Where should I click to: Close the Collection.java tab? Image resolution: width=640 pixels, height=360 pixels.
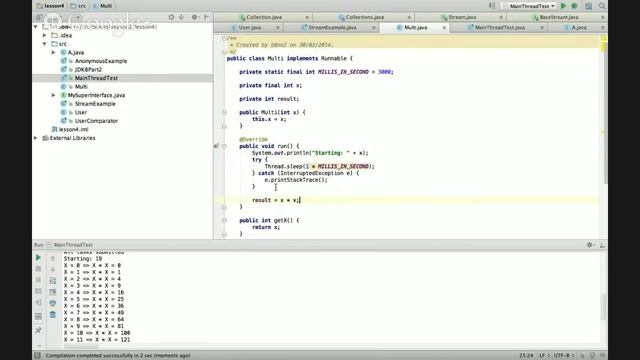[307, 17]
